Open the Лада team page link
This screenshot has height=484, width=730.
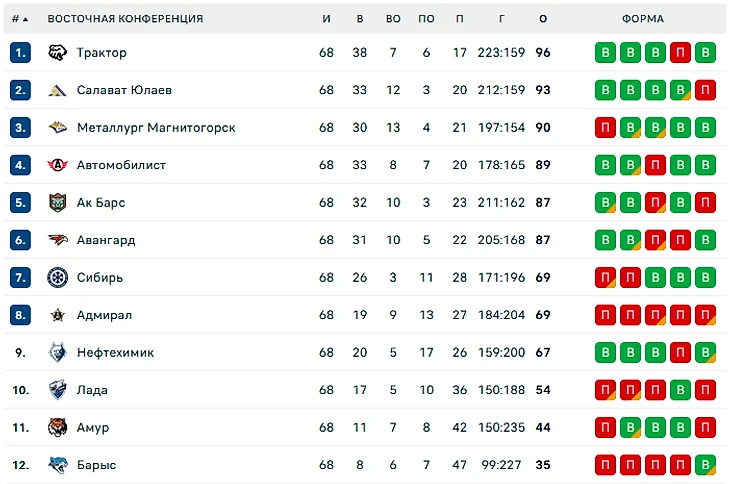pos(92,390)
